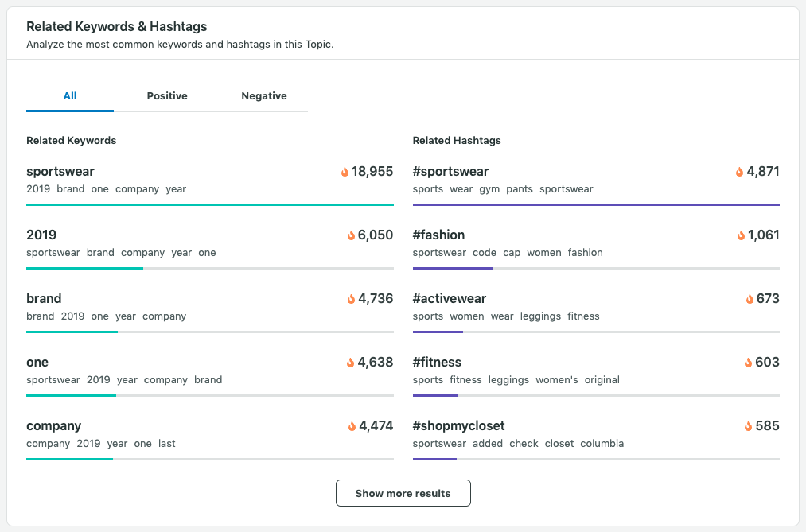Open the #shopmycloset hashtag
Screen dimensions: 806x532
click(459, 426)
